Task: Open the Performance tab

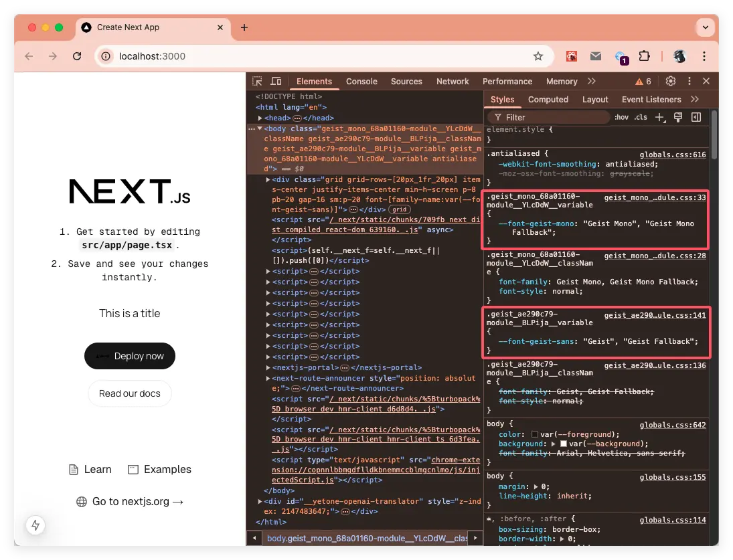Action: point(507,81)
